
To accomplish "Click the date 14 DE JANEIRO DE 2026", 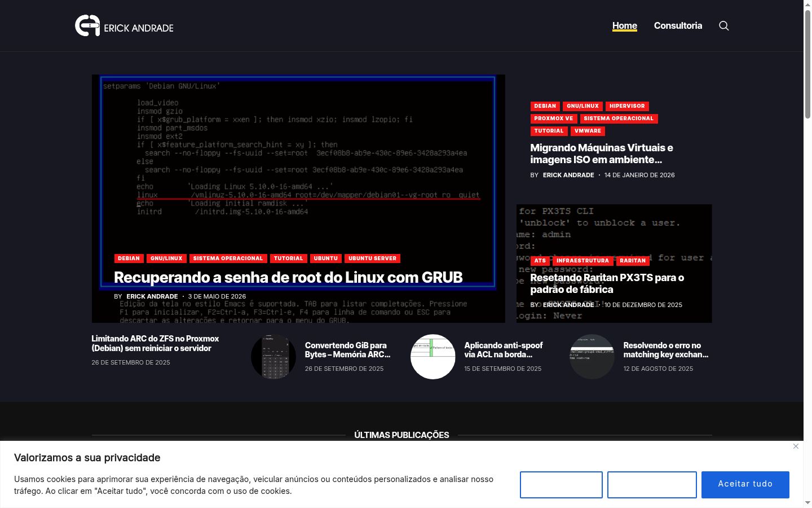I will click(x=639, y=175).
